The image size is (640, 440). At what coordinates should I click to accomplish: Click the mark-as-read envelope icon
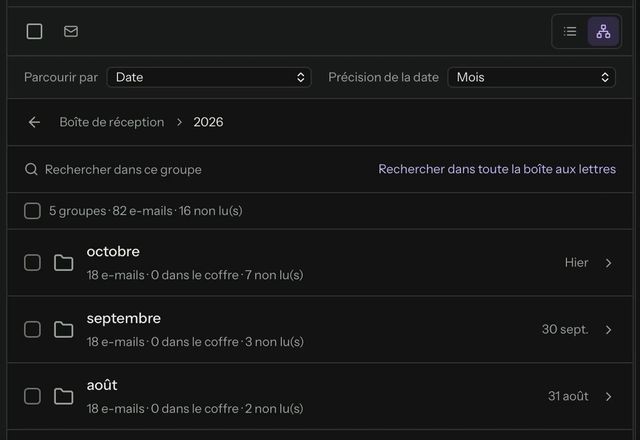point(71,31)
